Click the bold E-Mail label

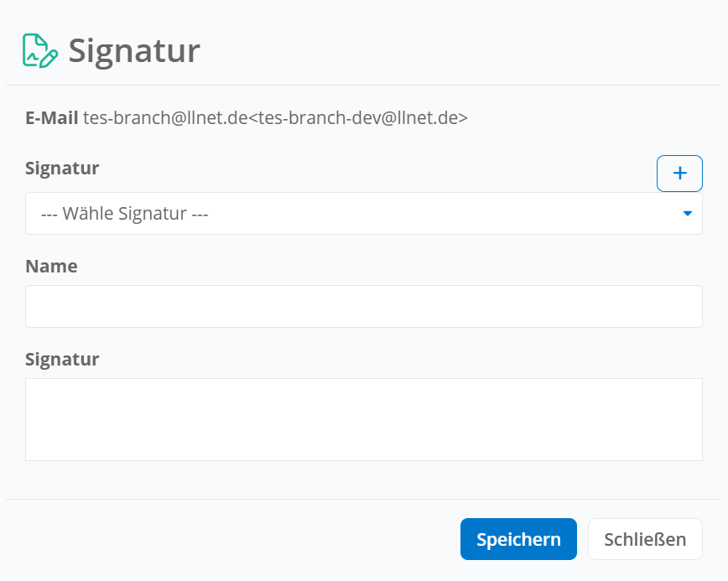51,118
